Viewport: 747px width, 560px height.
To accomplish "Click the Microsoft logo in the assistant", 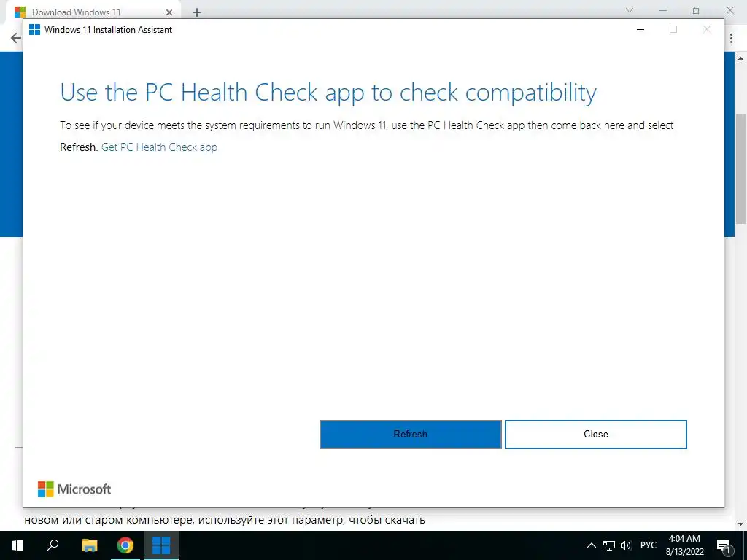I will click(74, 489).
